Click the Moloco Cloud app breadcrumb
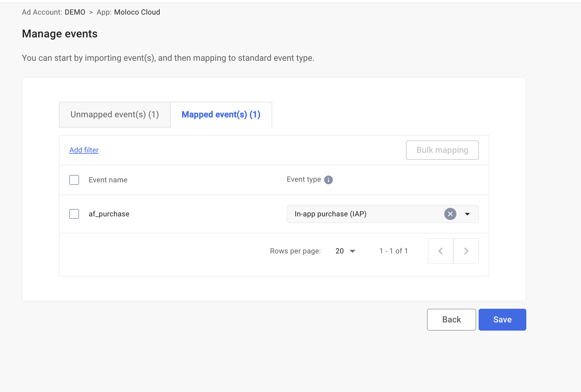Screen dimensions: 581x392 point(137,12)
